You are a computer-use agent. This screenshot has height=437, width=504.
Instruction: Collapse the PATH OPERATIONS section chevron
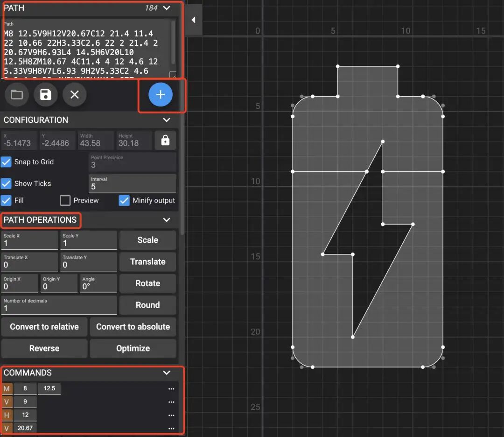[167, 220]
